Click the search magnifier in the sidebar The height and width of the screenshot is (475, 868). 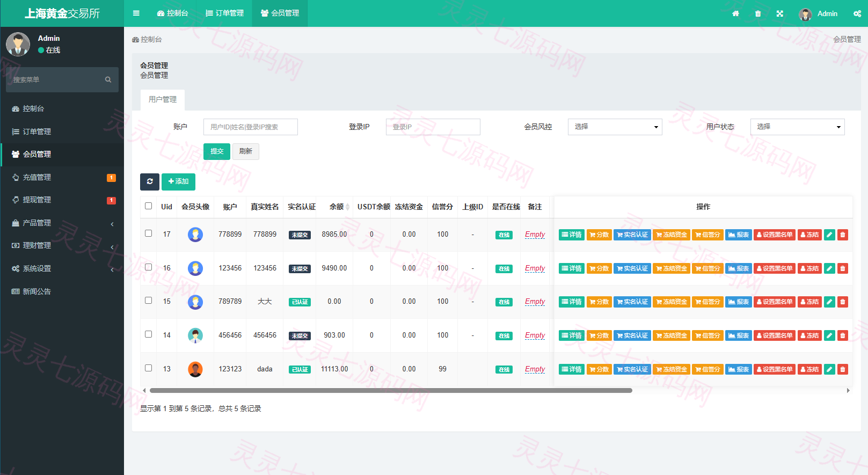pos(108,79)
